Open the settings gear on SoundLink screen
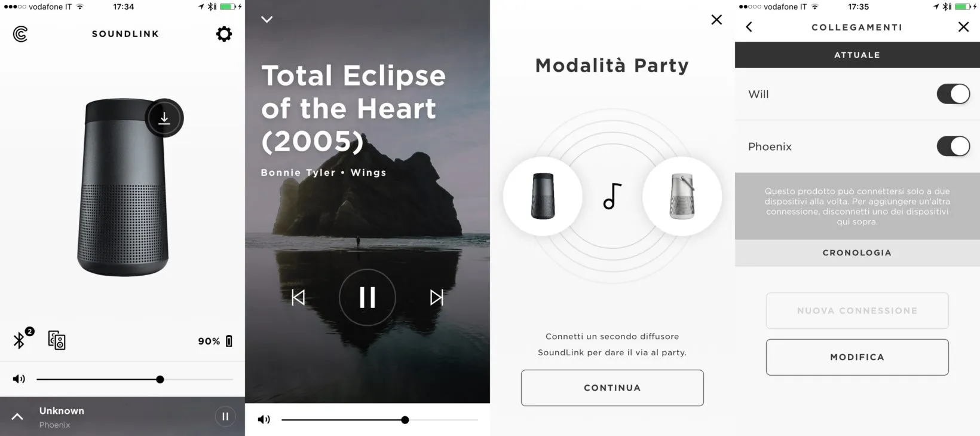 (224, 34)
